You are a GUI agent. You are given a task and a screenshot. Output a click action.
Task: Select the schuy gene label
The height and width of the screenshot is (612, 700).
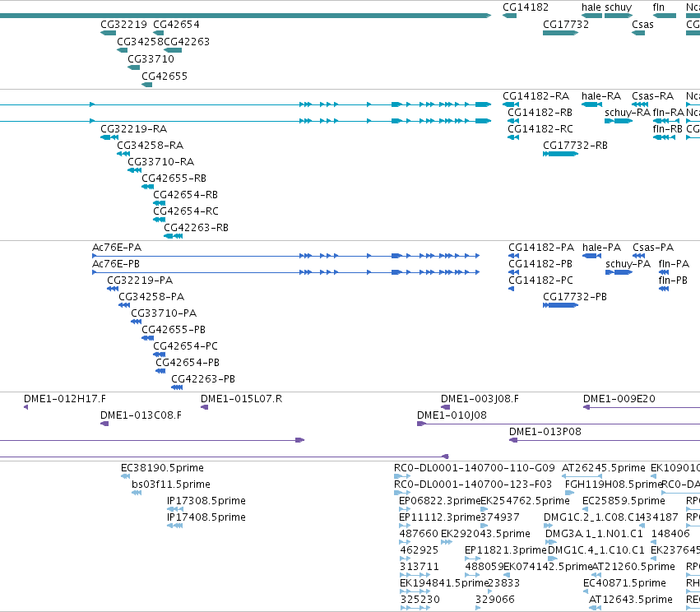[618, 7]
